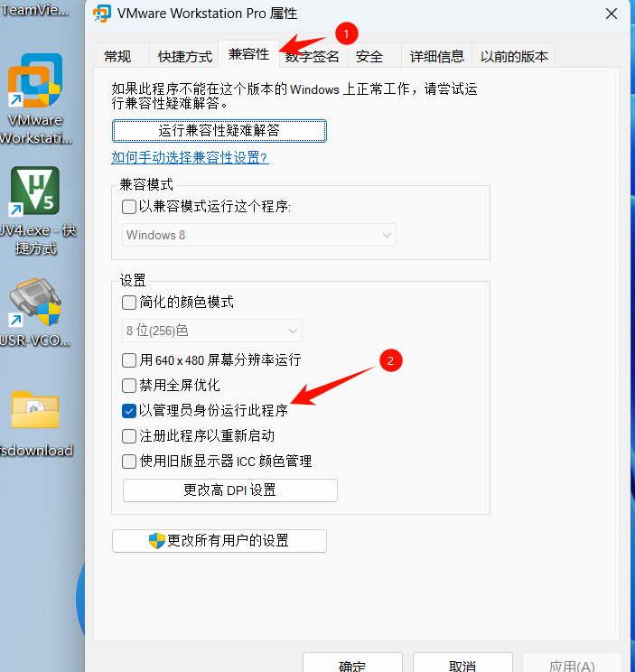The image size is (635, 672).
Task: Select the UV4.exe shortcut desktop icon
Action: [35, 191]
